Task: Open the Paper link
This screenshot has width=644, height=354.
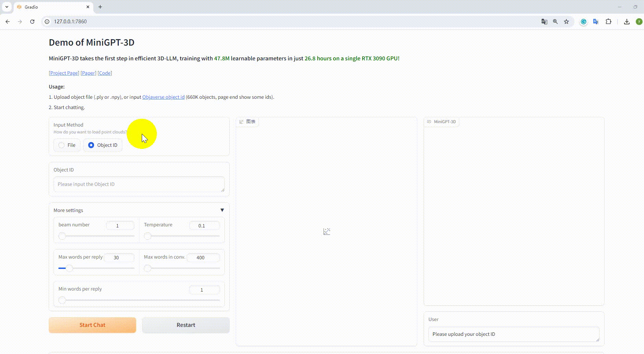Action: (88, 73)
